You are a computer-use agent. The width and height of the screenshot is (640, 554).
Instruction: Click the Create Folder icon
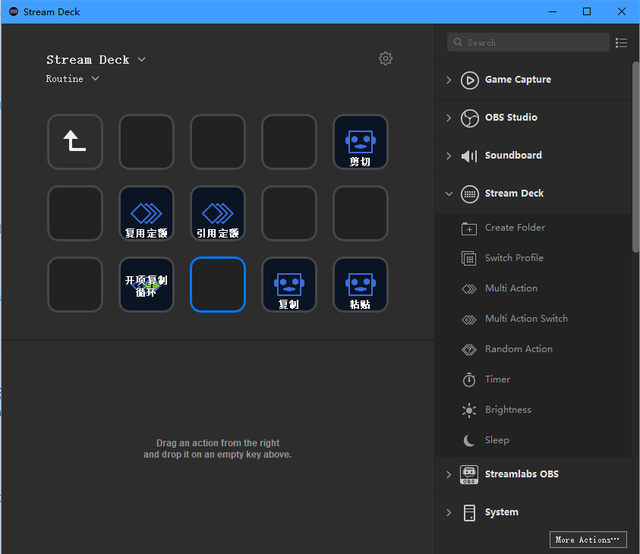point(469,228)
